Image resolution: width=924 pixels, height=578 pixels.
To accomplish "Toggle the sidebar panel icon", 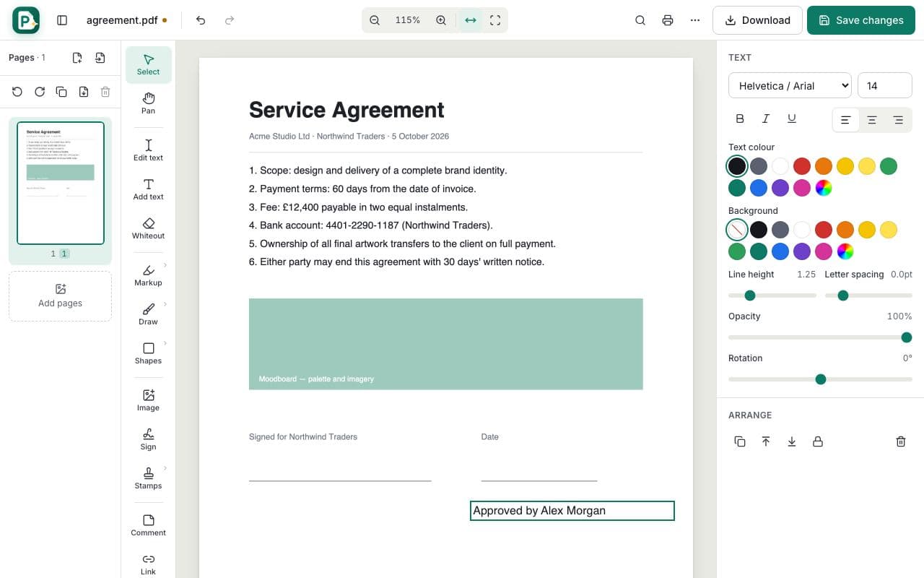I will point(62,20).
